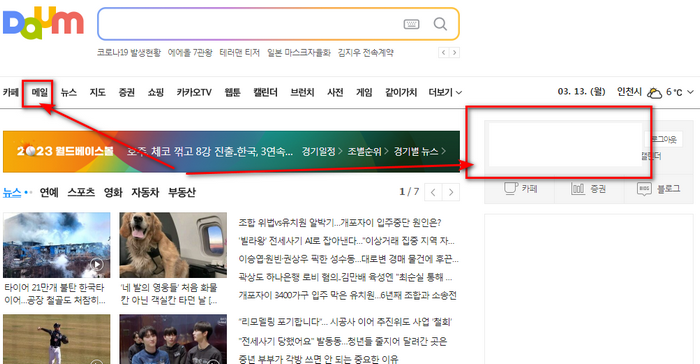Click the Daum logo
Screen dimensions: 700x364
pyautogui.click(x=43, y=23)
